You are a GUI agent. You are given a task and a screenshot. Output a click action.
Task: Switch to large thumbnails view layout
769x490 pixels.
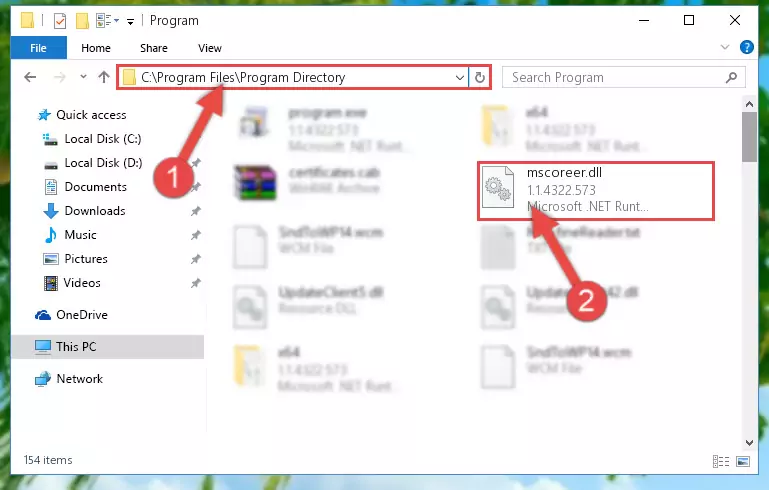743,461
